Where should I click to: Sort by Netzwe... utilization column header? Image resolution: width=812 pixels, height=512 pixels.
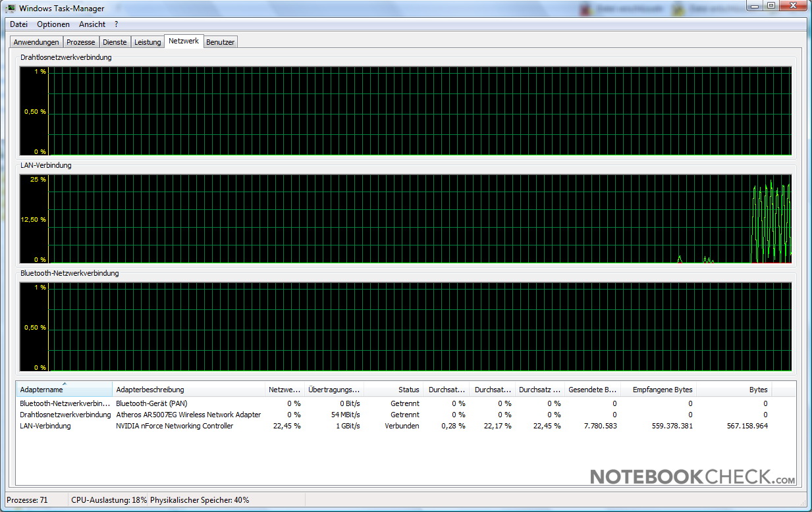(x=284, y=390)
